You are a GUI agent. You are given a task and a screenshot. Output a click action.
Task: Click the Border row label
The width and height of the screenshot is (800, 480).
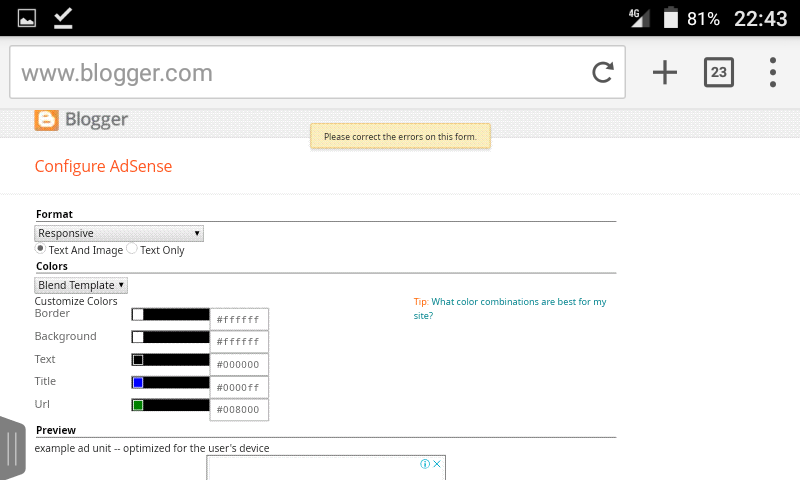(x=52, y=313)
